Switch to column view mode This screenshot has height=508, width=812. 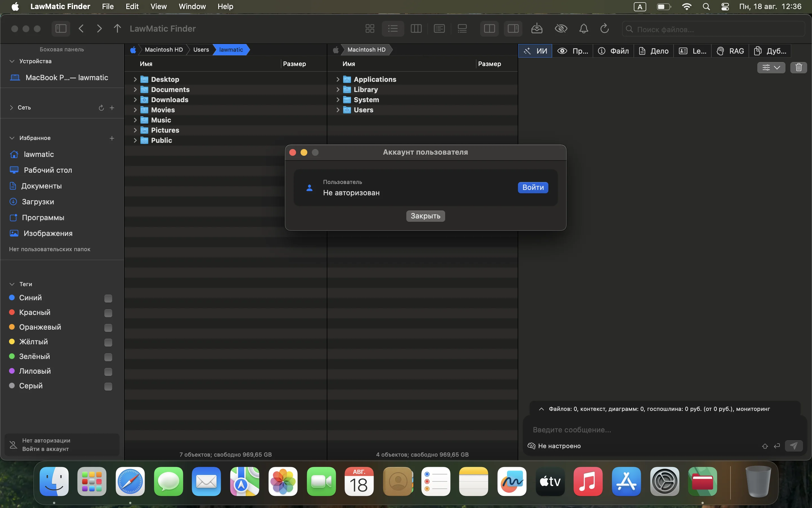[x=416, y=29]
